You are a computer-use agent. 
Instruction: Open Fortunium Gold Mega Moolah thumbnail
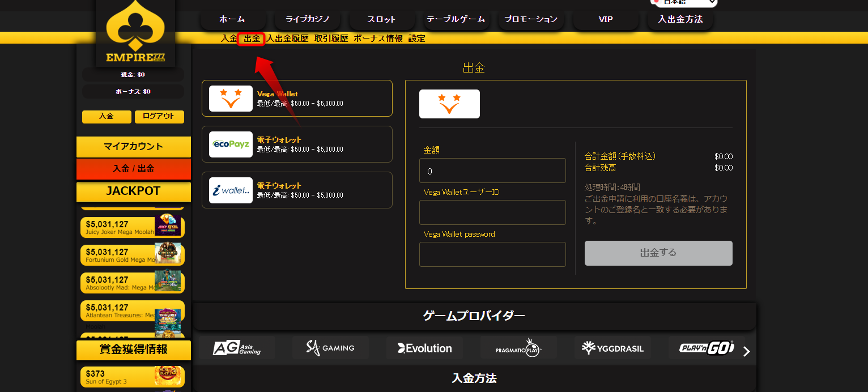tap(168, 253)
